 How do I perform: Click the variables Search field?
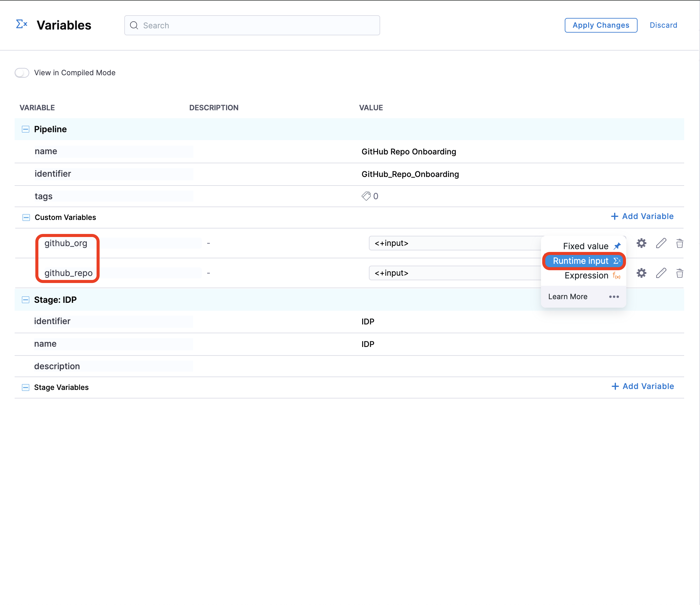click(x=252, y=25)
